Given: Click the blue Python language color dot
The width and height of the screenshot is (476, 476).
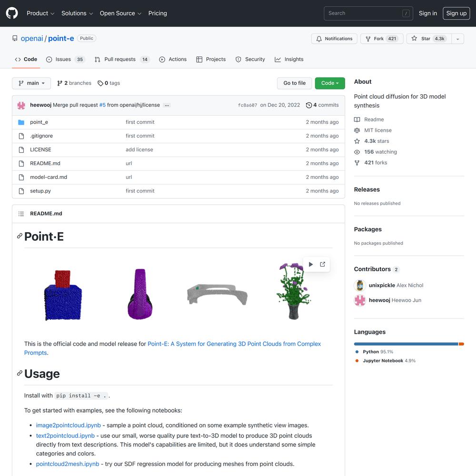Looking at the screenshot, I should [x=357, y=352].
